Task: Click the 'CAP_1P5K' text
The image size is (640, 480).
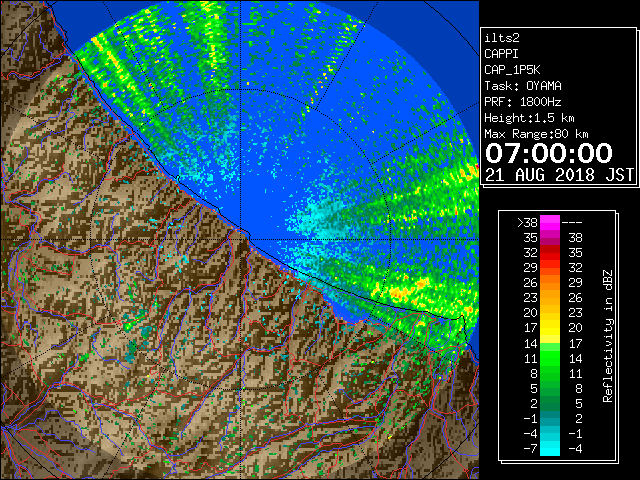Action: [x=512, y=70]
